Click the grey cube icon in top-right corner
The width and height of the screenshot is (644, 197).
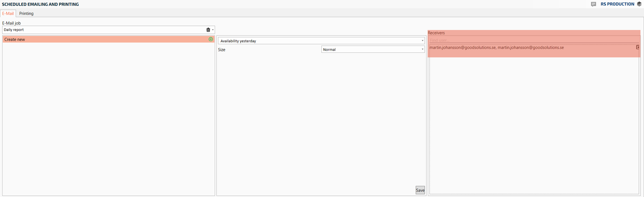click(x=639, y=4)
